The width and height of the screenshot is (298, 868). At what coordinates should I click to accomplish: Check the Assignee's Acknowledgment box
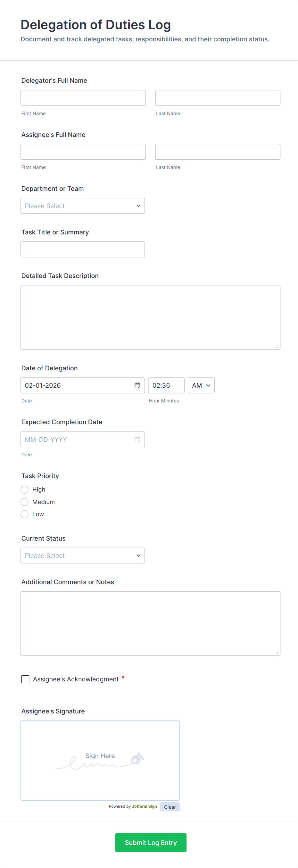[x=25, y=679]
